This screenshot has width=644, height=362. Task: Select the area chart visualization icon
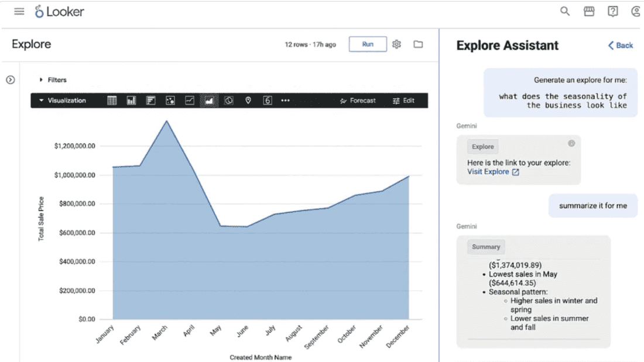point(209,101)
